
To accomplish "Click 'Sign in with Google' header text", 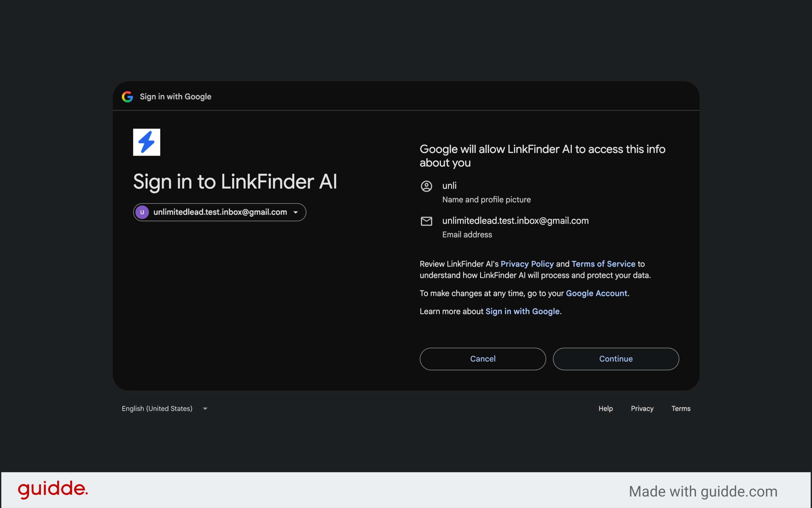I will pos(175,97).
